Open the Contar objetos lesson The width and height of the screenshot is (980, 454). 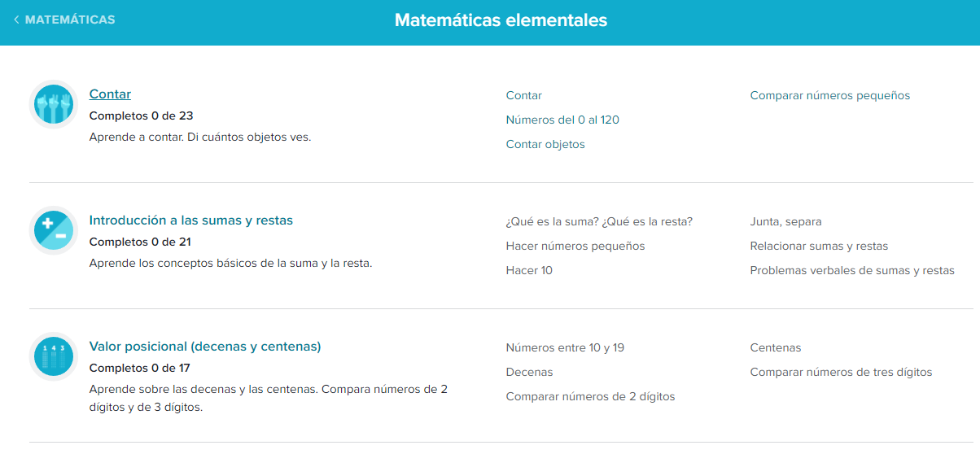tap(545, 145)
